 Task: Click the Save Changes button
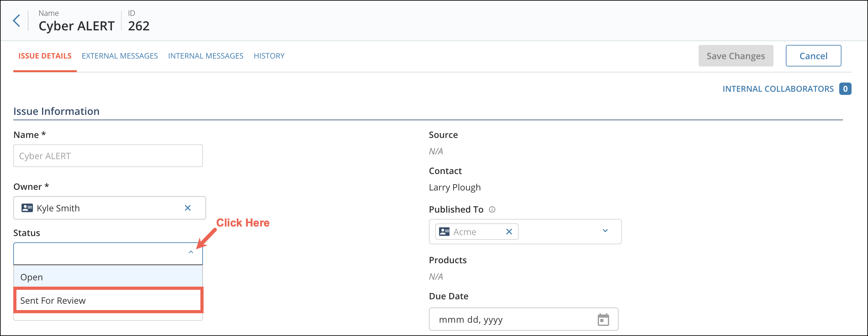click(736, 56)
